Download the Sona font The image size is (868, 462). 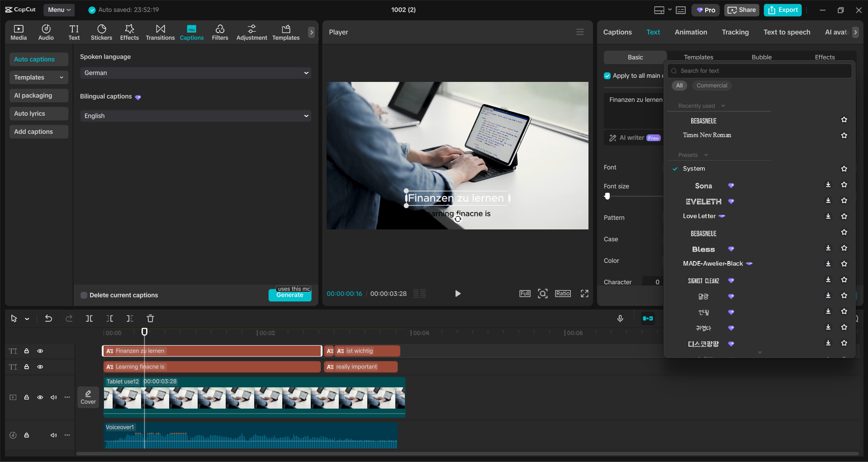click(828, 185)
